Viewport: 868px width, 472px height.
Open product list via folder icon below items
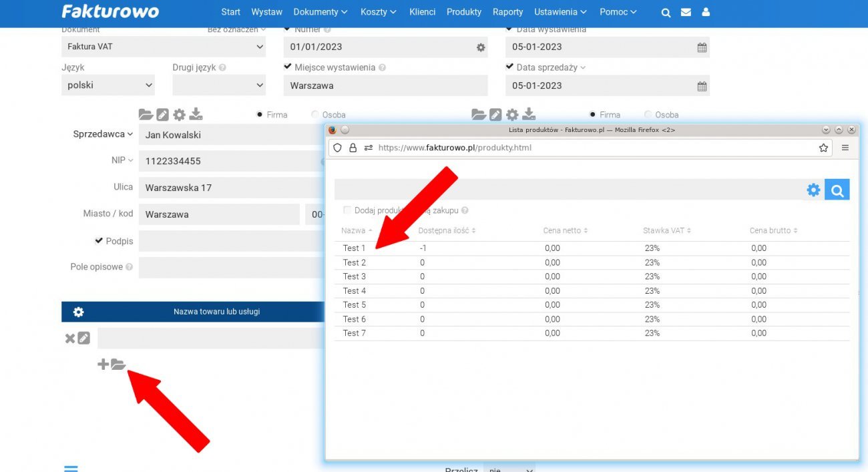(x=118, y=365)
